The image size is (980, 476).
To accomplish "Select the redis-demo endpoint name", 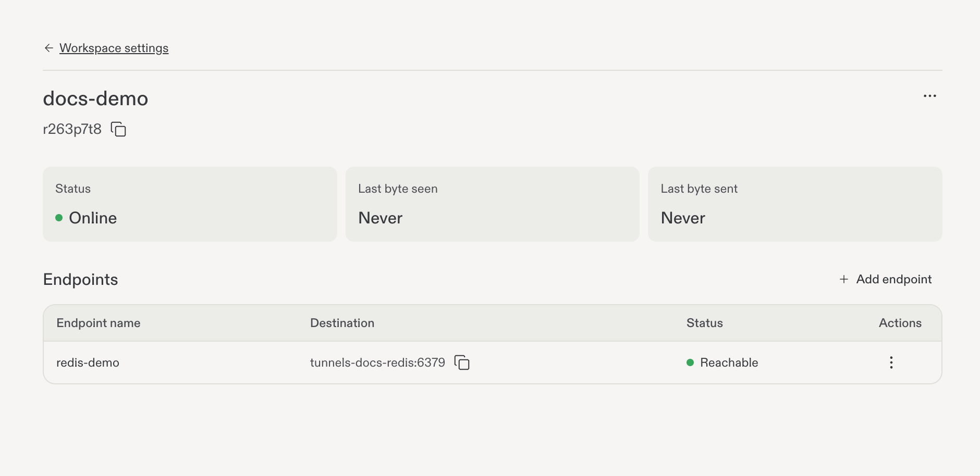I will (x=88, y=362).
